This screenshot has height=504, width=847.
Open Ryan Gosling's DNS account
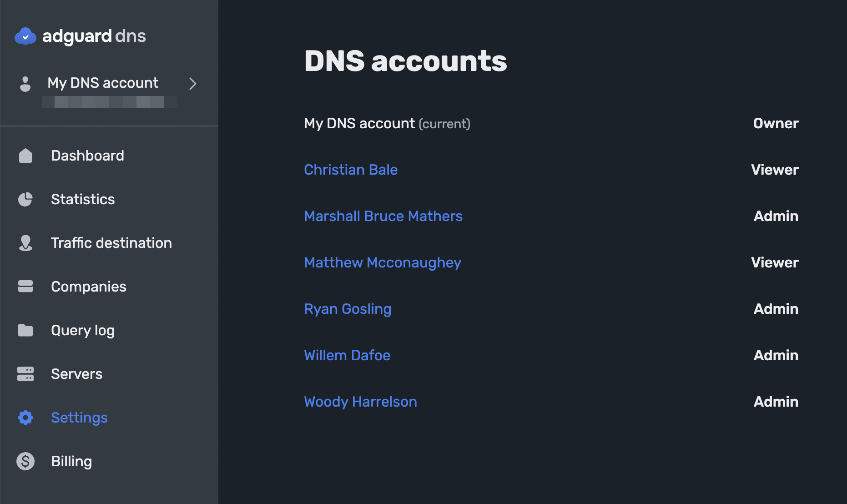click(x=348, y=309)
